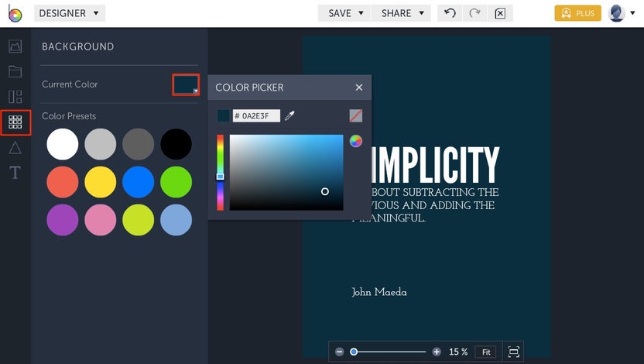Click the undo arrow icon
The height and width of the screenshot is (364, 644).
pyautogui.click(x=450, y=13)
